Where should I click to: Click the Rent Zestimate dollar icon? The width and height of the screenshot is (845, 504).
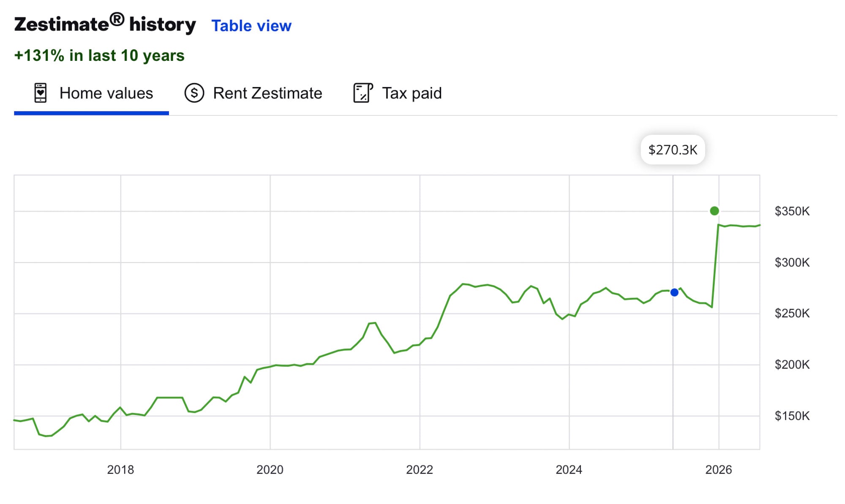194,93
